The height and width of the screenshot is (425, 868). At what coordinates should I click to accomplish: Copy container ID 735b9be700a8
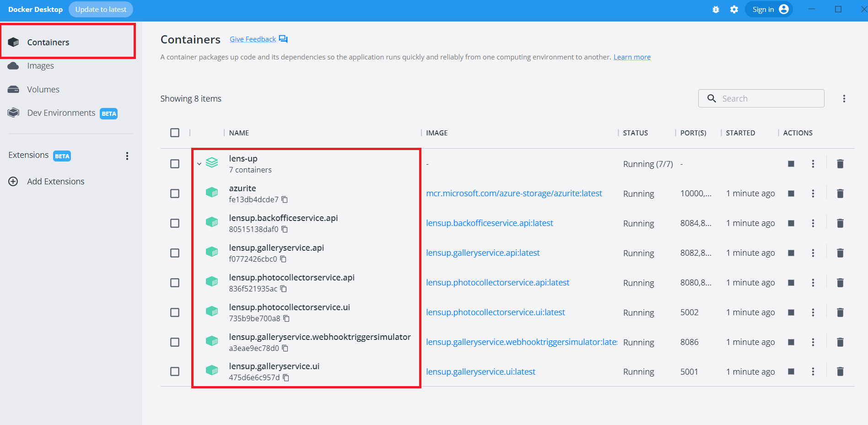[286, 318]
